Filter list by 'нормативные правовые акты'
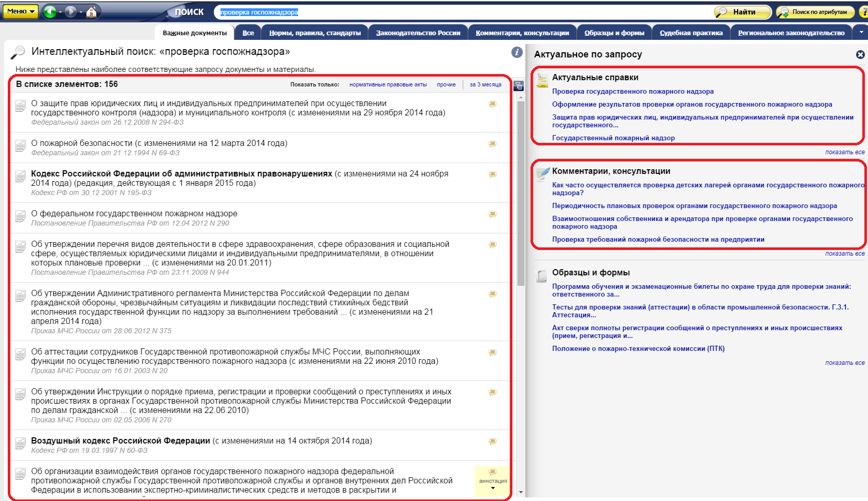The width and height of the screenshot is (868, 501). point(388,84)
